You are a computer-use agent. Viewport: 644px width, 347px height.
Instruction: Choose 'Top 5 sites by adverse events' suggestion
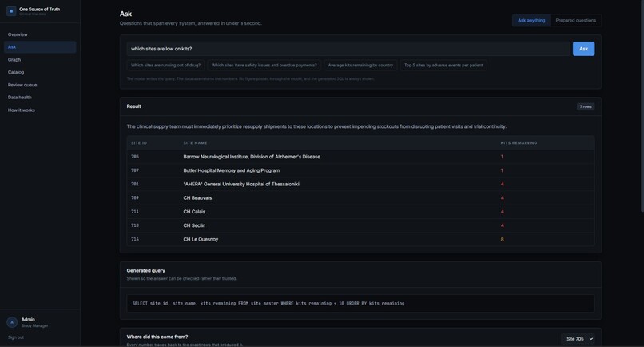443,66
